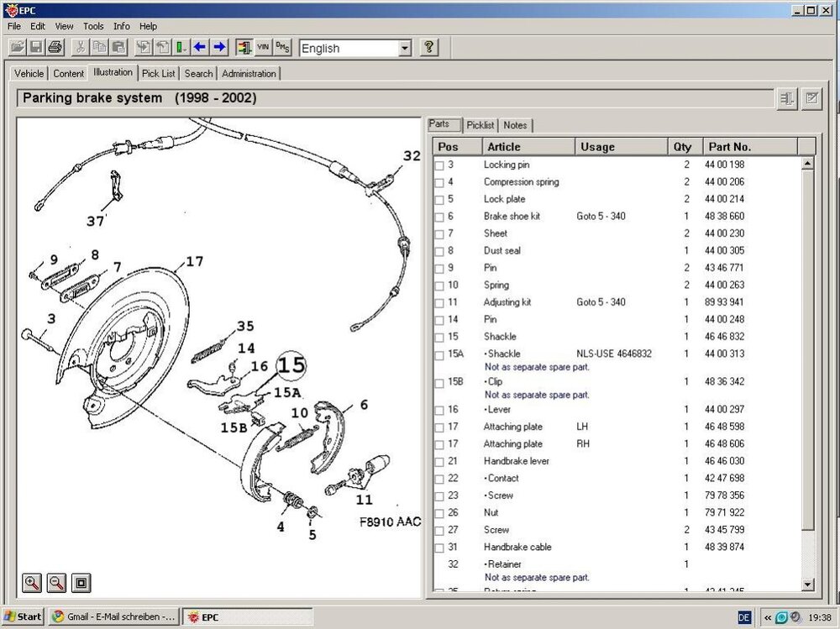The image size is (840, 629).
Task: Click callout 11 in the illustration
Action: click(x=364, y=500)
